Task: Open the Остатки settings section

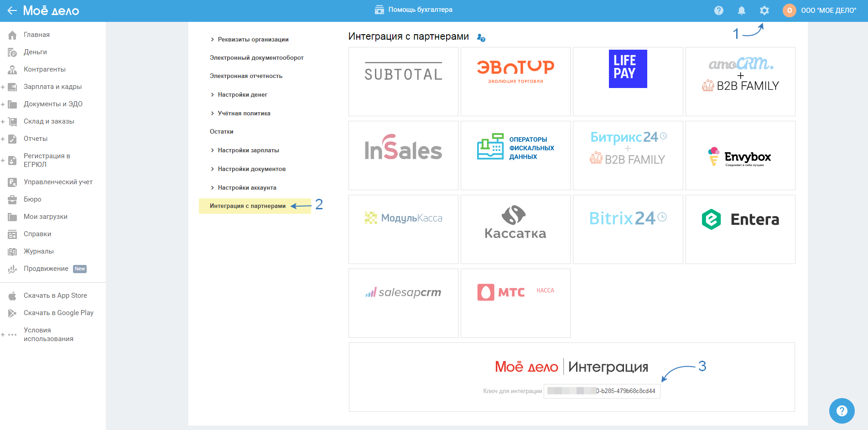Action: click(222, 132)
